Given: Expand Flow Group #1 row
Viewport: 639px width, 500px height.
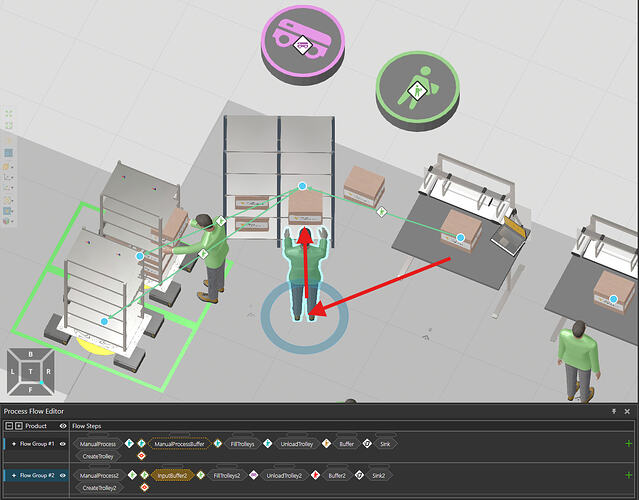Looking at the screenshot, I should 14,444.
